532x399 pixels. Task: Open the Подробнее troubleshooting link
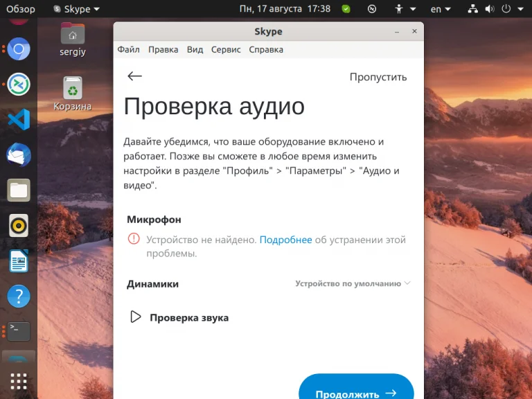[285, 240]
